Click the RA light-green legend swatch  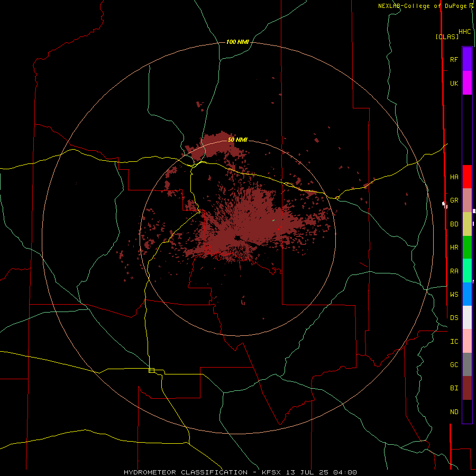pos(467,271)
